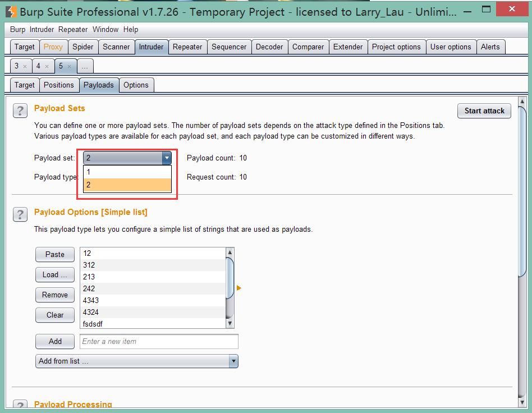Click the Remove button

55,295
